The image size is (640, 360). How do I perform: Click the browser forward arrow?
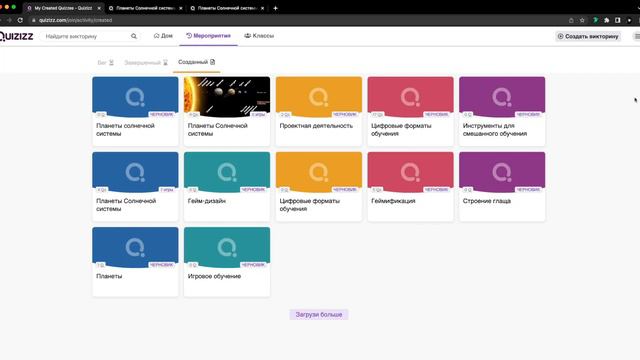[9, 20]
